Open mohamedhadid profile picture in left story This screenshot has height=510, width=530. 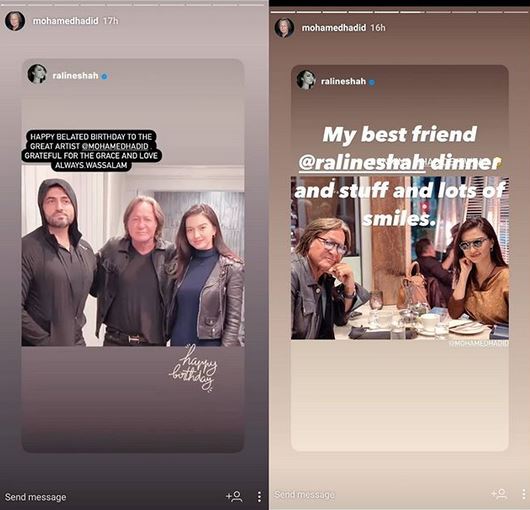(15, 21)
